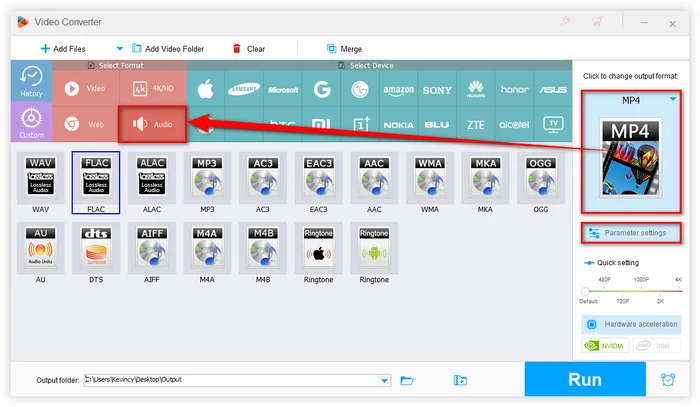
Task: Open the Google device category
Action: (x=321, y=89)
